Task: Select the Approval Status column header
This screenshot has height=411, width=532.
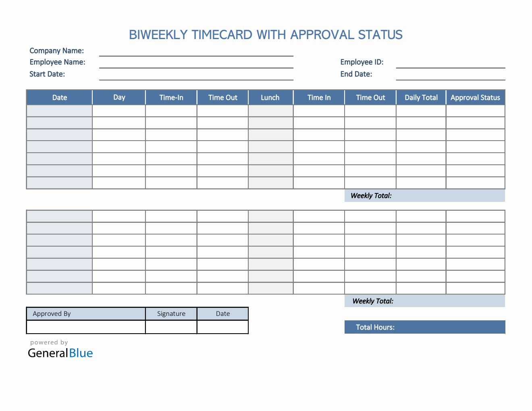Action: pyautogui.click(x=475, y=97)
